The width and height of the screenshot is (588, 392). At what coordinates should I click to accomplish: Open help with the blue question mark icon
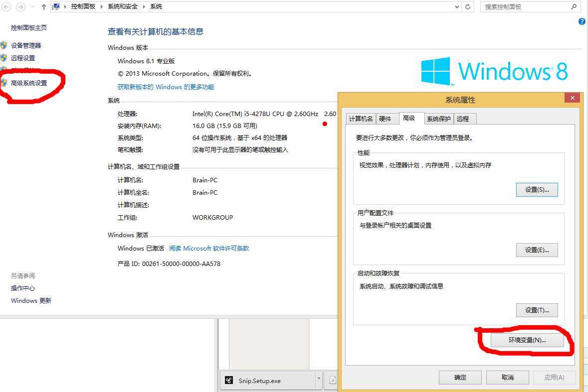point(582,22)
